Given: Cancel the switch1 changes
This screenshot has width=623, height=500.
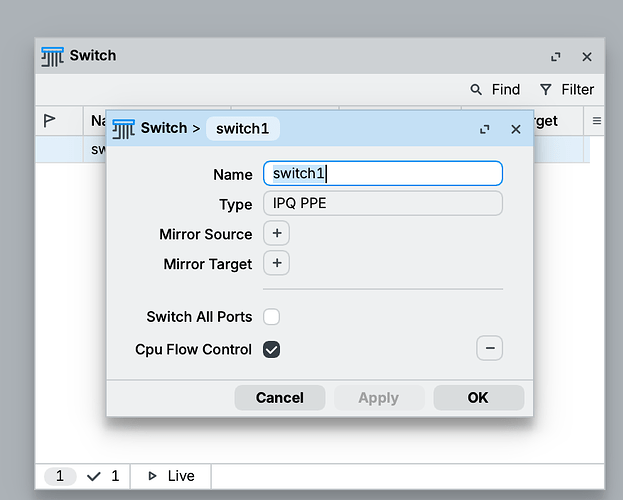Looking at the screenshot, I should (280, 397).
